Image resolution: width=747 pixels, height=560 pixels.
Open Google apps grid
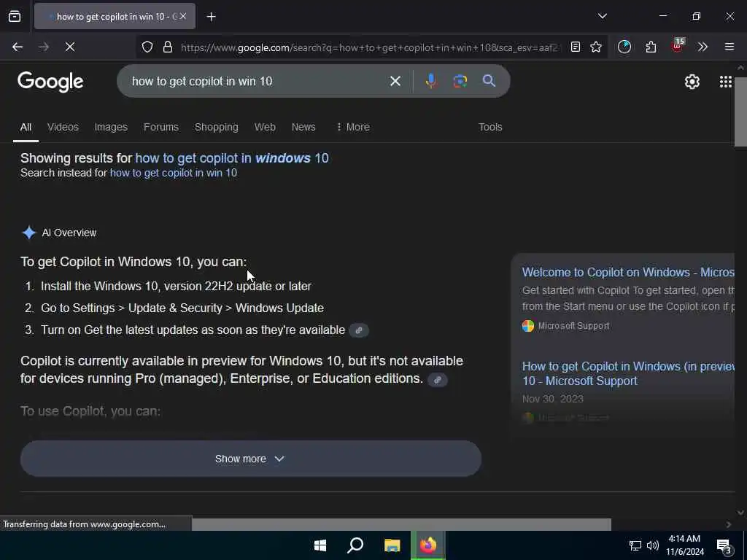[726, 82]
